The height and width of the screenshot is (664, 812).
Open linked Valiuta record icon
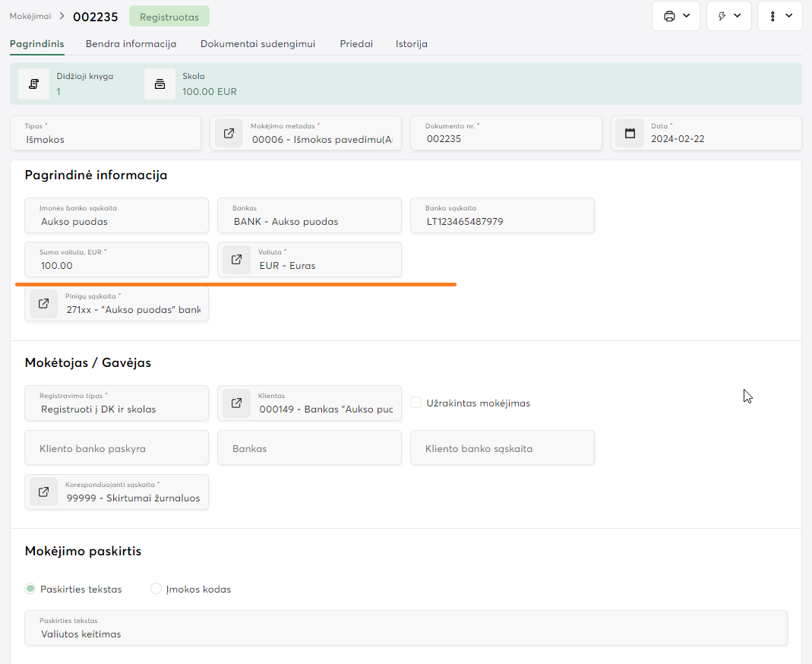pyautogui.click(x=237, y=260)
